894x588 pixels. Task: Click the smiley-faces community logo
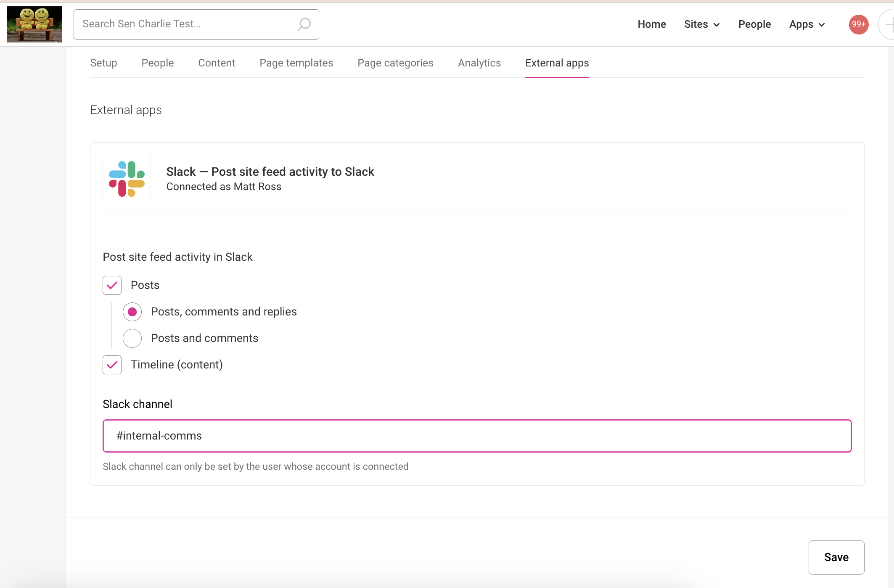click(x=34, y=24)
